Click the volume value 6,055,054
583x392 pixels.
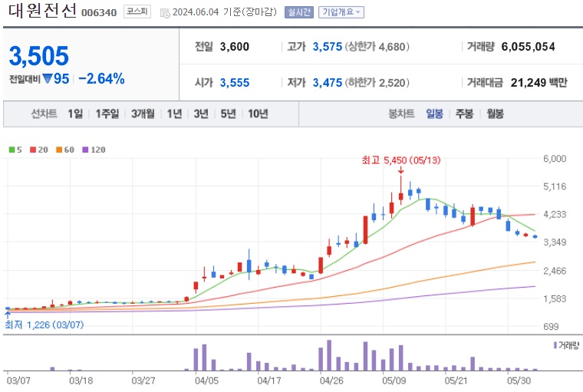(x=528, y=47)
